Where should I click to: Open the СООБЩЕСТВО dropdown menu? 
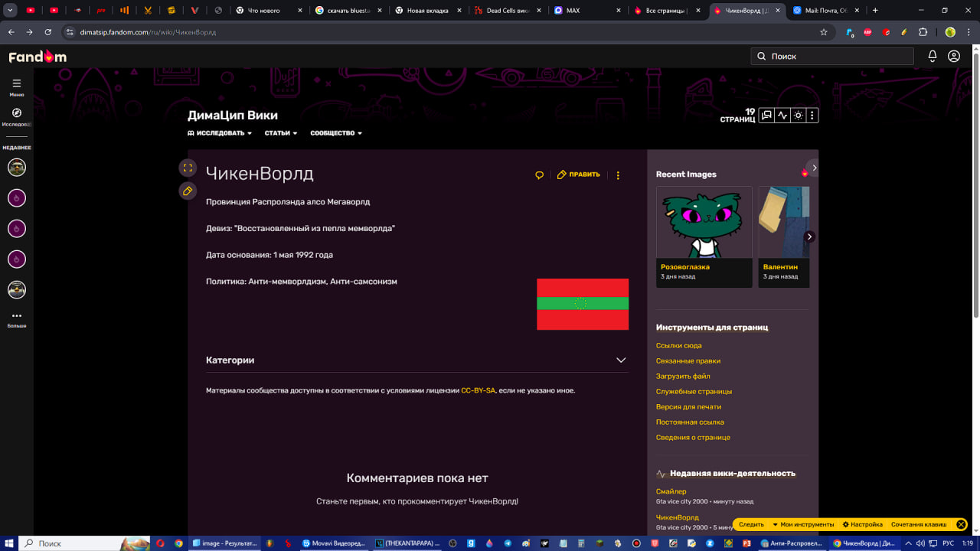click(336, 133)
